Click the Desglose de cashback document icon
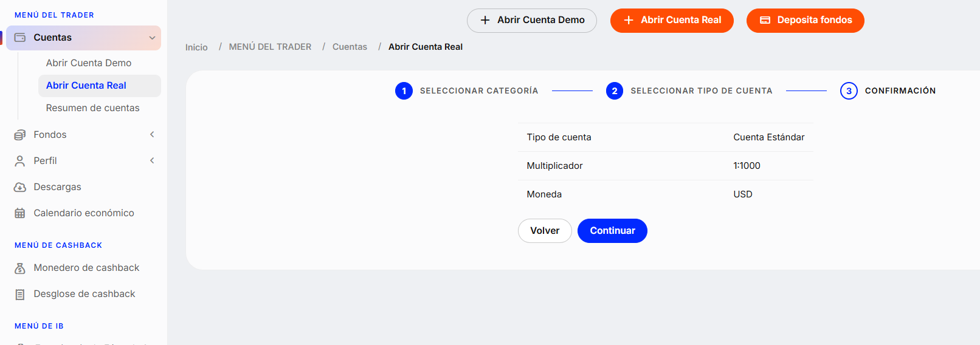Image resolution: width=980 pixels, height=345 pixels. tap(20, 294)
